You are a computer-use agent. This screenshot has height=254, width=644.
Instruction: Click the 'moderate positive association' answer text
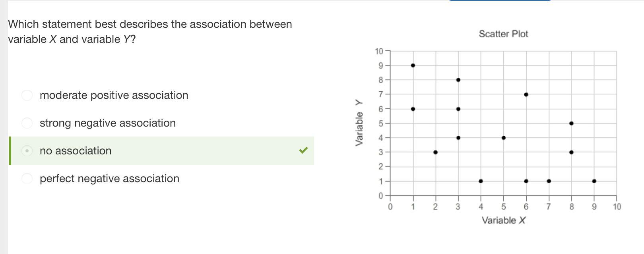point(114,95)
